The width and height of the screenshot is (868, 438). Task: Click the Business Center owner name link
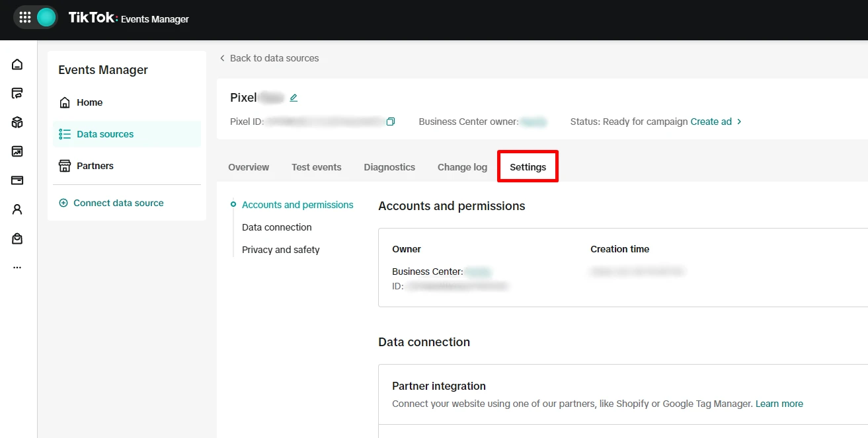pos(533,122)
